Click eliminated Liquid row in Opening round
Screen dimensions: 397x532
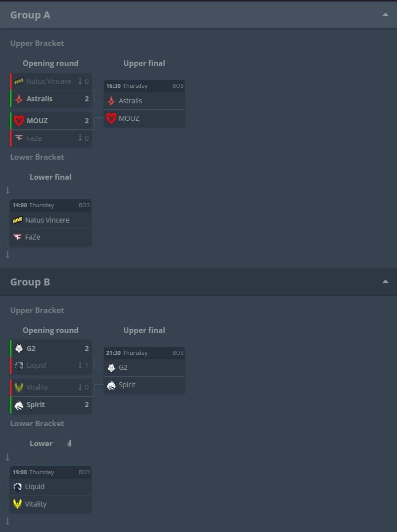coord(51,365)
